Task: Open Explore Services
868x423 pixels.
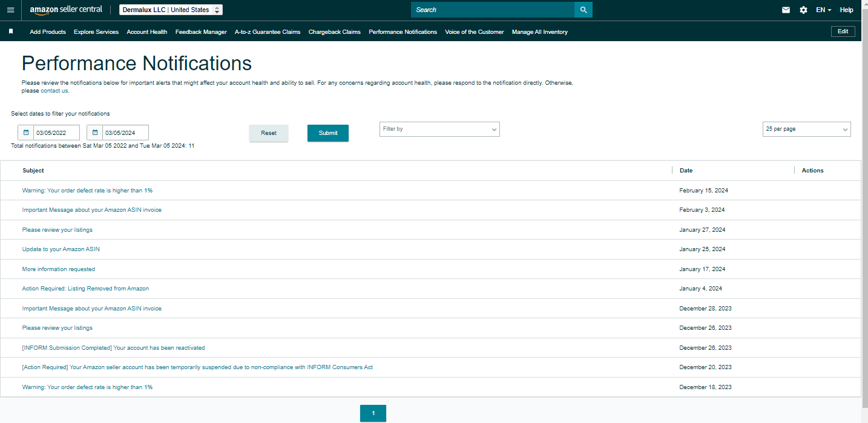Action: click(x=96, y=32)
